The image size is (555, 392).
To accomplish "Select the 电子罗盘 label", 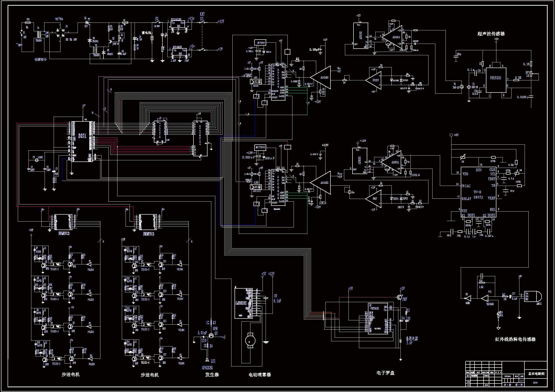I will (x=385, y=373).
